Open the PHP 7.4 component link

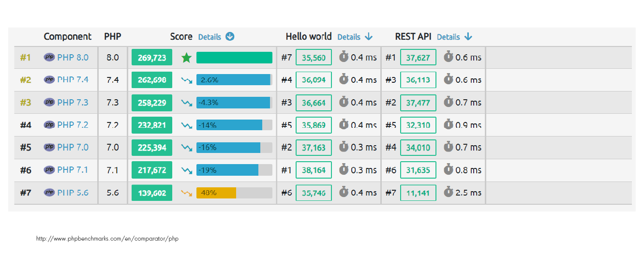coord(73,80)
